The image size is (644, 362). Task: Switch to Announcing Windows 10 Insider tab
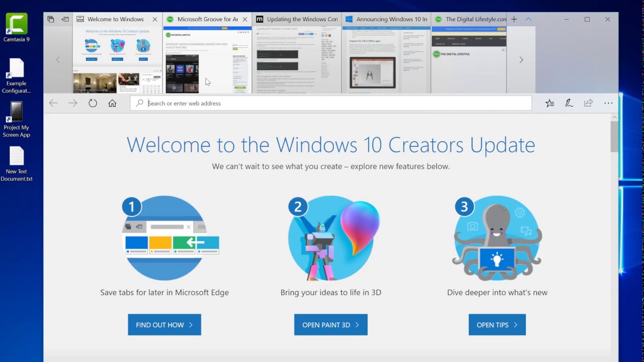[x=386, y=19]
